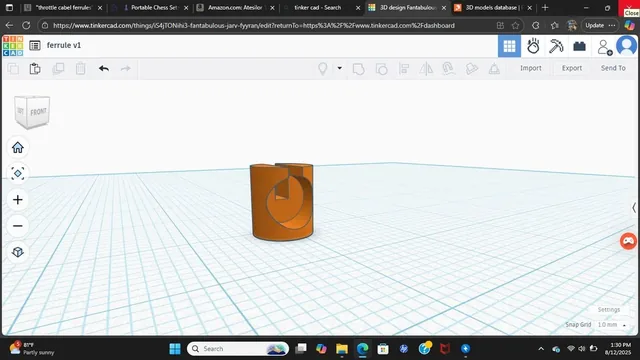Open the Snap Grid value dropdown
Viewport: 640px width, 360px height.
pos(611,325)
